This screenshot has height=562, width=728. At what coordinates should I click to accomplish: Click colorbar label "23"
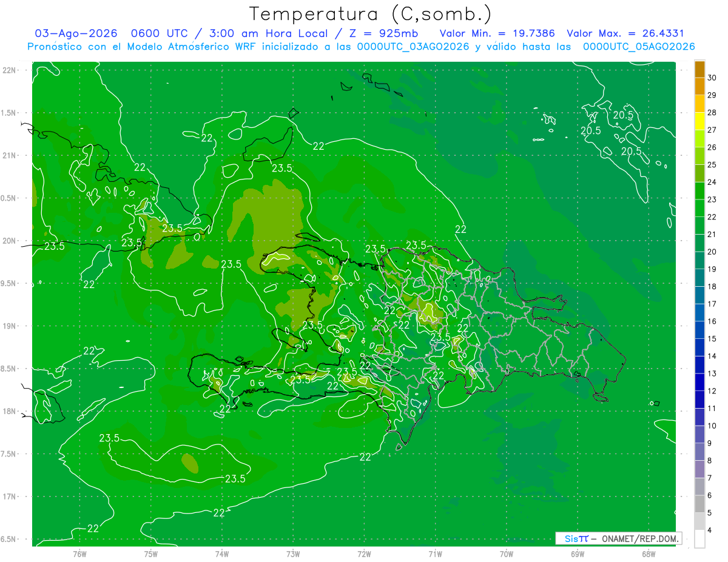click(x=712, y=199)
